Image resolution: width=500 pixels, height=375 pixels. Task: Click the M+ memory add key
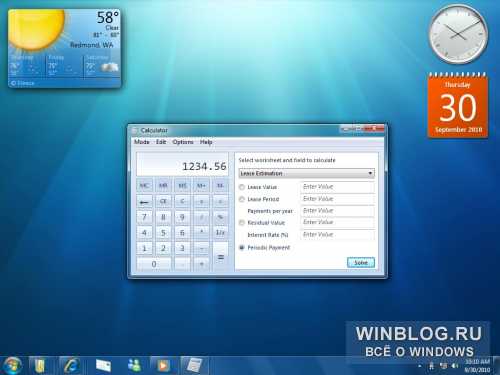[x=201, y=186]
